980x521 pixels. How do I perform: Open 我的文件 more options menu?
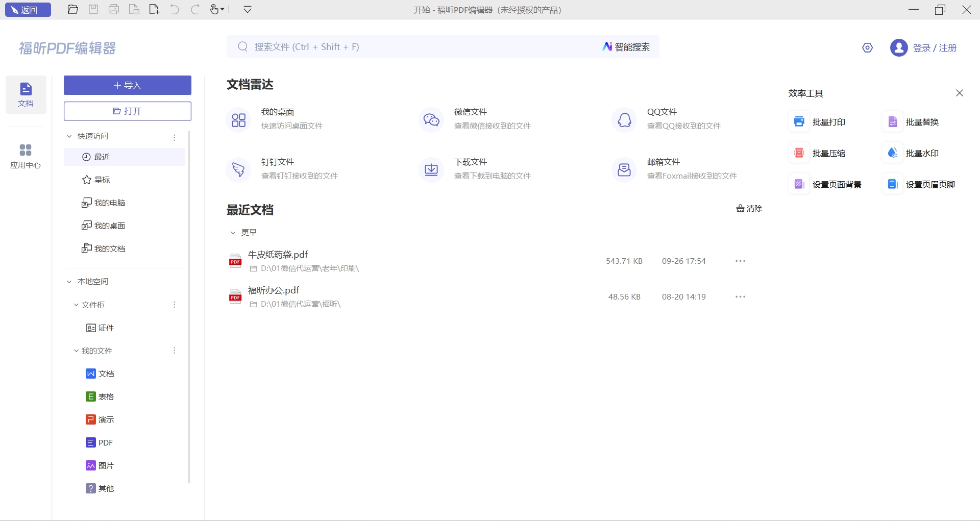coord(175,351)
